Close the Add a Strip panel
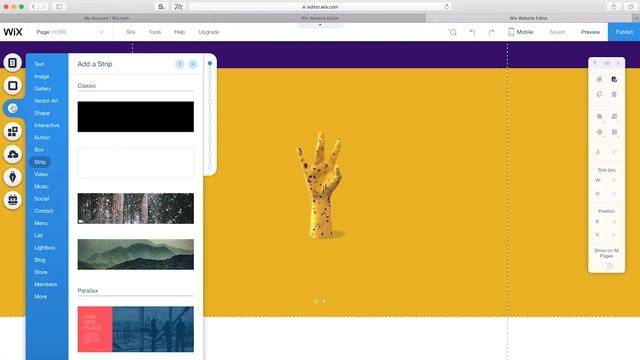Screen dimensions: 640x360 (193, 64)
